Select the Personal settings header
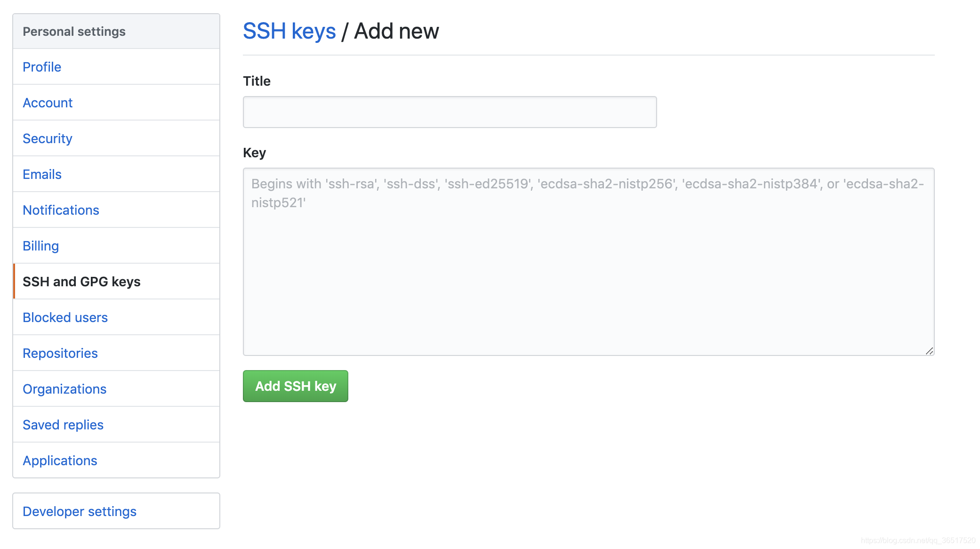The width and height of the screenshot is (980, 549). (116, 32)
